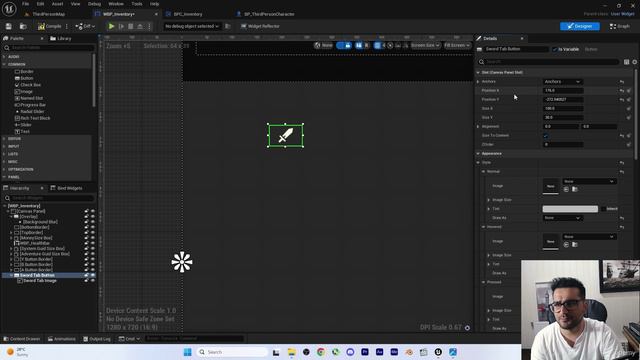Viewport: 640px width, 360px height.
Task: Click the Palette search field
Action: tap(49, 48)
